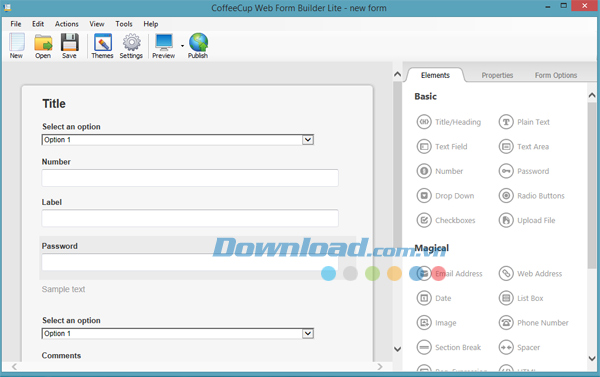The image size is (600, 377).
Task: Add a Web Address element
Action: pos(530,274)
